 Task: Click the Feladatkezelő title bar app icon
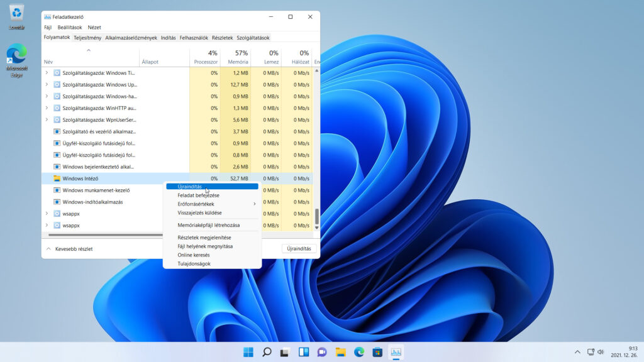48,17
